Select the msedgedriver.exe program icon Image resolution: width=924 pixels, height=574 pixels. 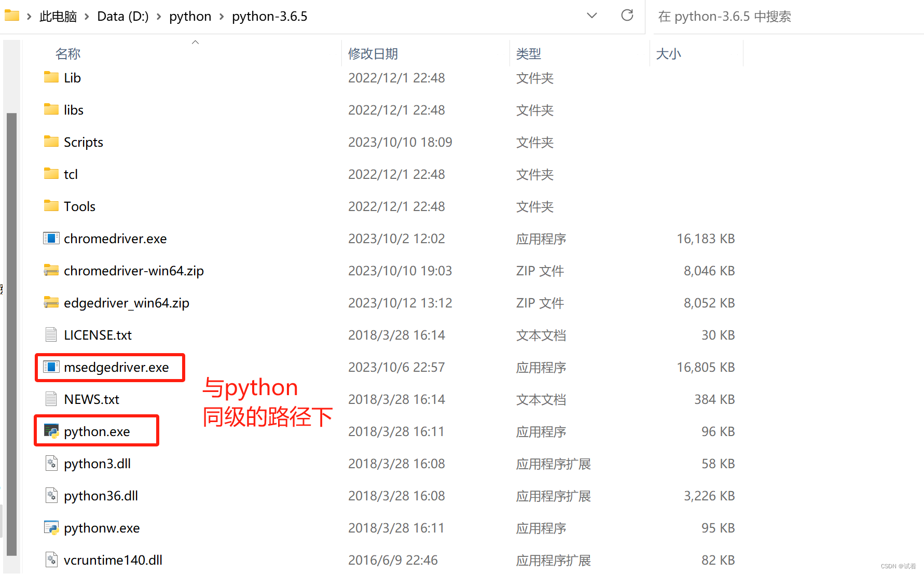(x=51, y=367)
